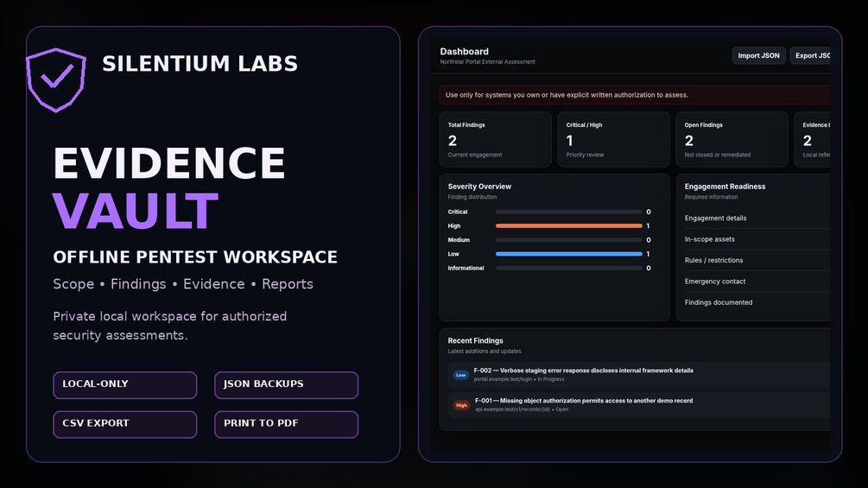The width and height of the screenshot is (868, 488).
Task: Click the Informational severity bar
Action: 569,269
